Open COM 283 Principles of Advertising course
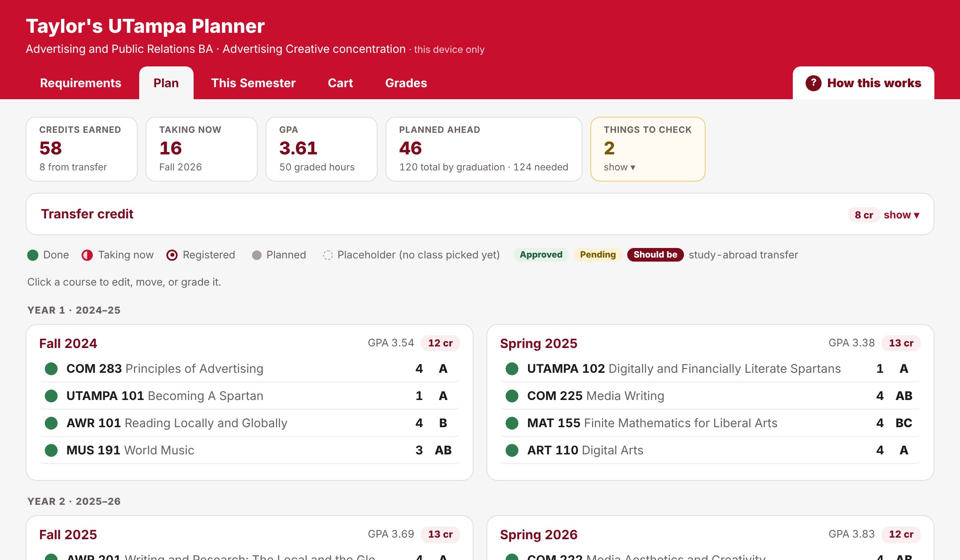This screenshot has height=560, width=960. [x=250, y=369]
